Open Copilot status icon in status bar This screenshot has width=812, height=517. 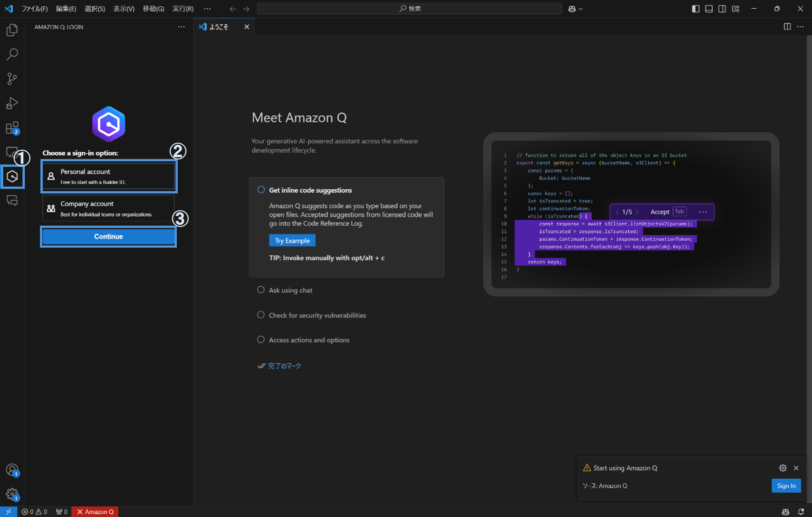click(785, 511)
